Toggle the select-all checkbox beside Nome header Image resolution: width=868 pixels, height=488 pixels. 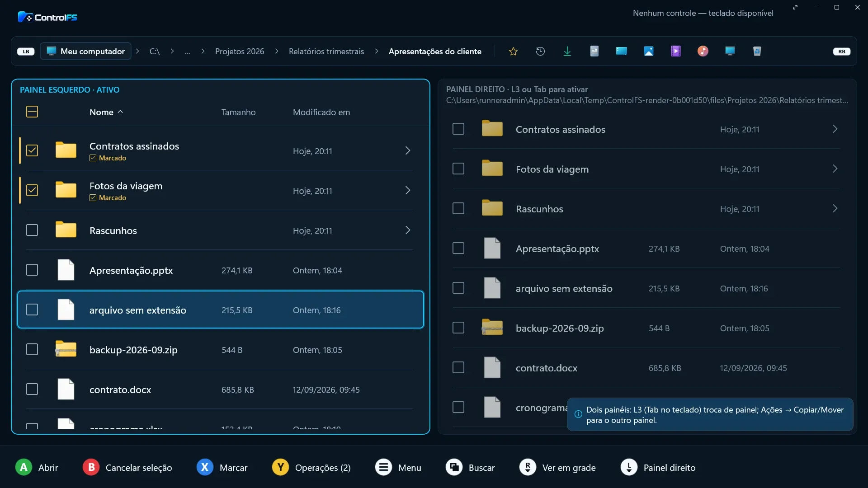pos(32,112)
